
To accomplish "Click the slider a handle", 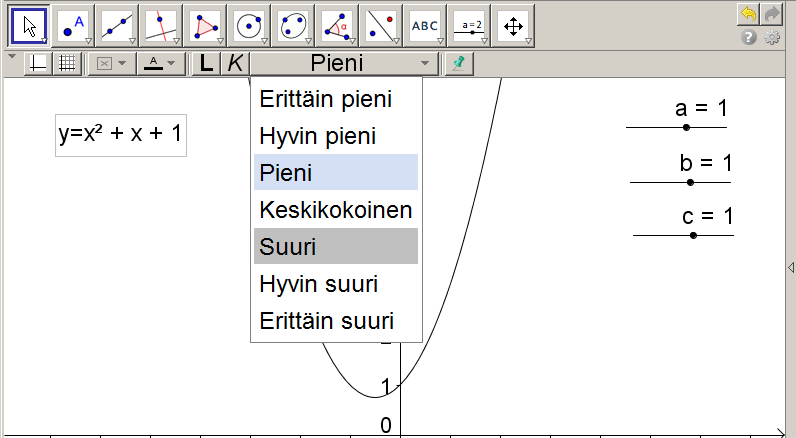I will pos(686,127).
